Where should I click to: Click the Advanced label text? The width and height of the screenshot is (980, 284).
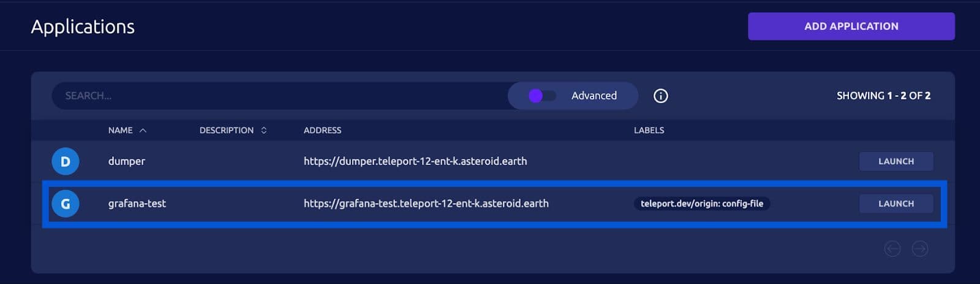594,96
